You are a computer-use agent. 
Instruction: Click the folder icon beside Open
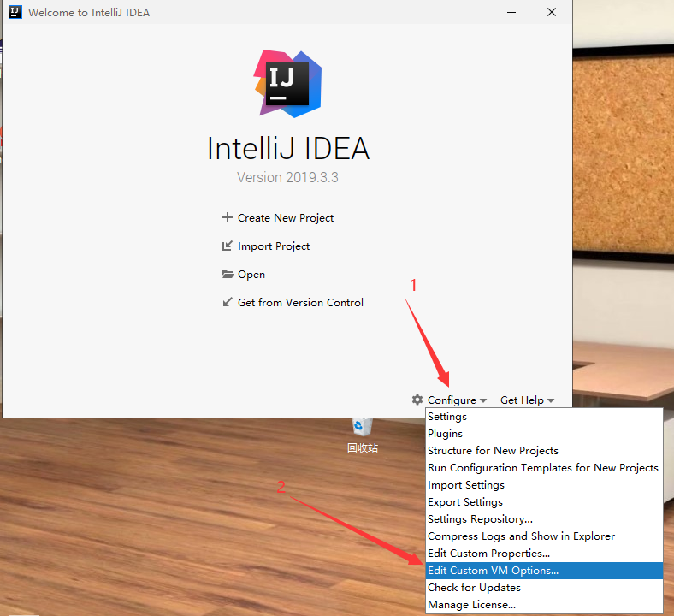point(228,274)
